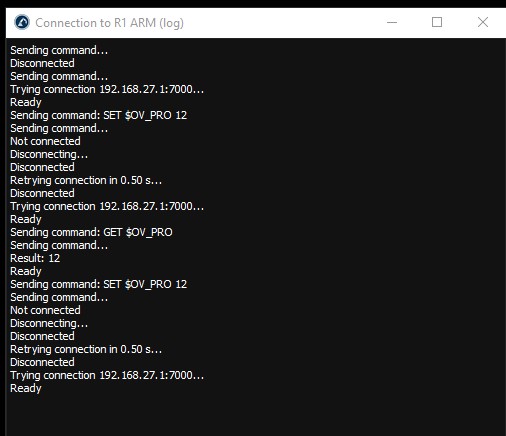Image resolution: width=506 pixels, height=436 pixels.
Task: Click the first 'Not connected' log message
Action: click(45, 141)
